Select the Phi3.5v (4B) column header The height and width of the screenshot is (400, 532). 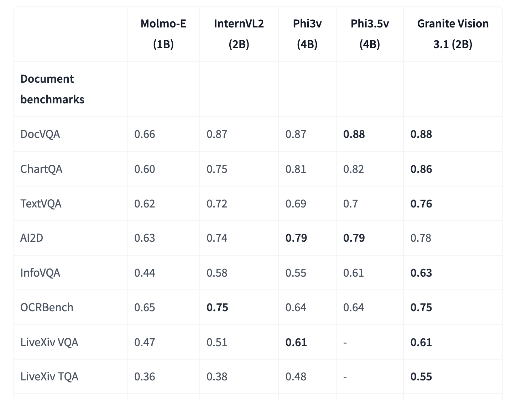coord(370,34)
